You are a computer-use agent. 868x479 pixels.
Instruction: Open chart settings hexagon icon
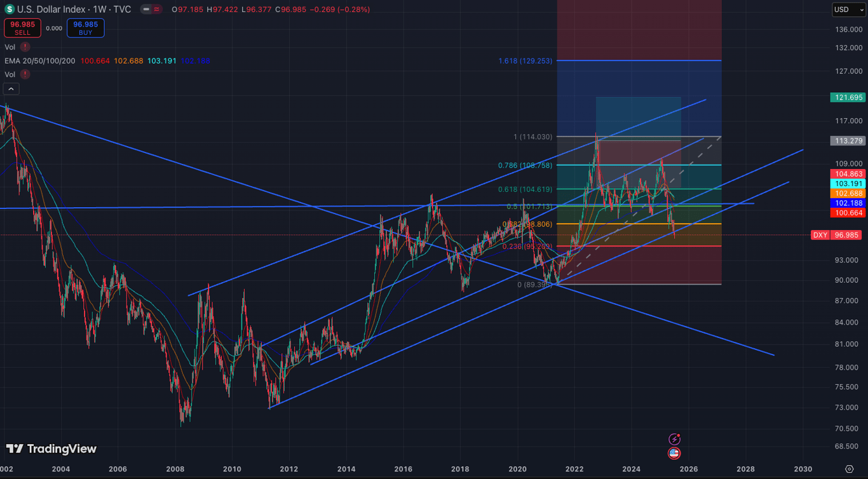[850, 469]
